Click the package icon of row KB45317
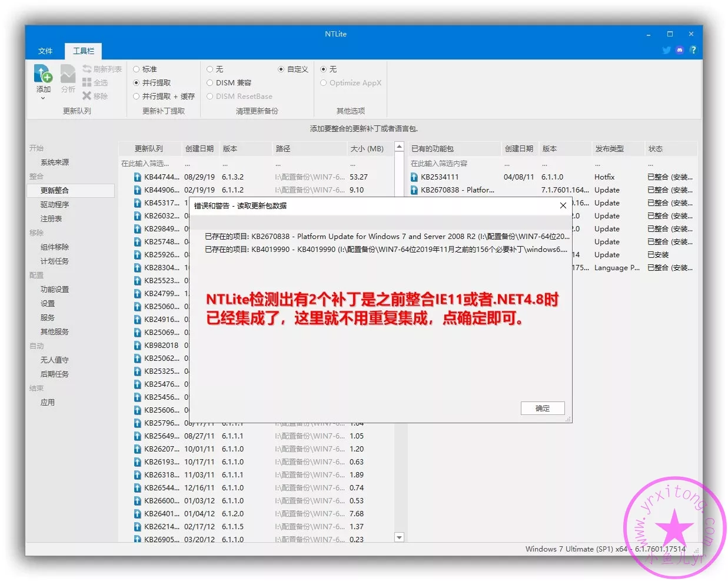Screen dimensions: 728x581 click(137, 202)
